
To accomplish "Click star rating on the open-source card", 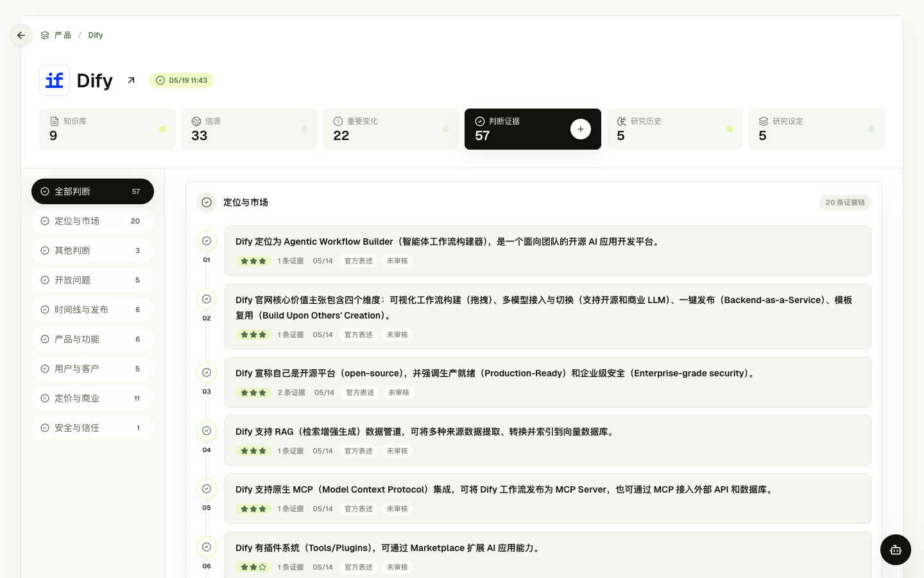I will coord(253,392).
